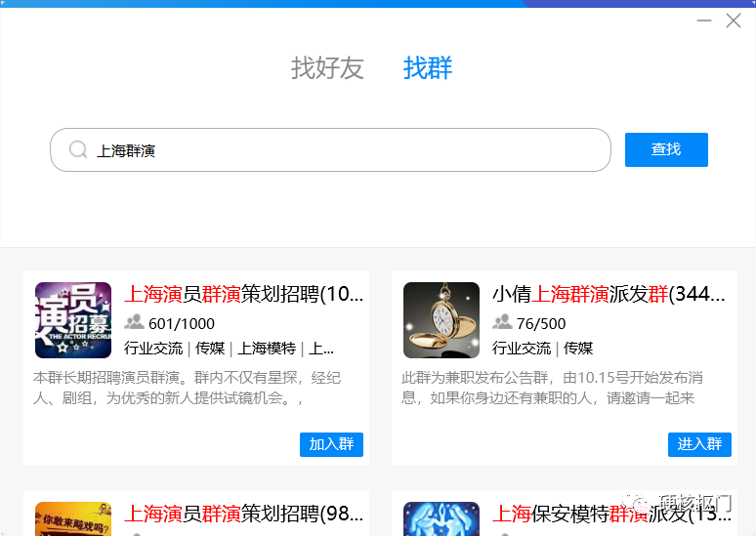This screenshot has height=536, width=756.
Task: Click the magnifier icon in search field
Action: click(77, 150)
